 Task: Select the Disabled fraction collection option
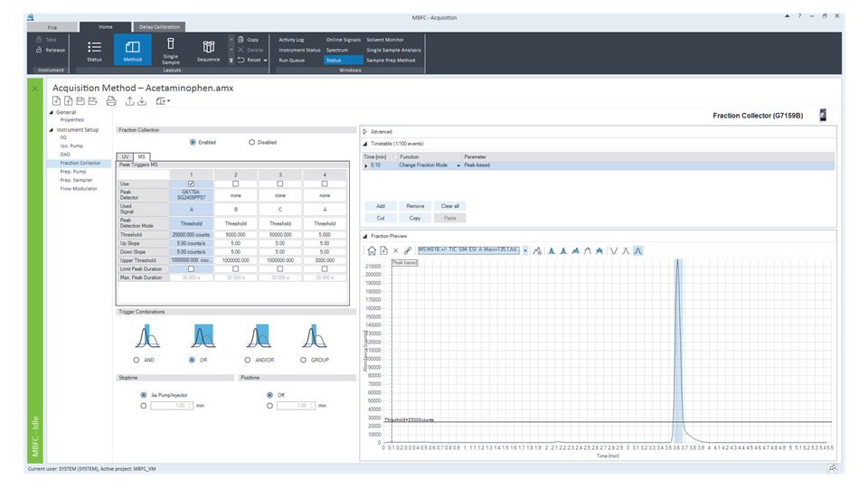(252, 142)
